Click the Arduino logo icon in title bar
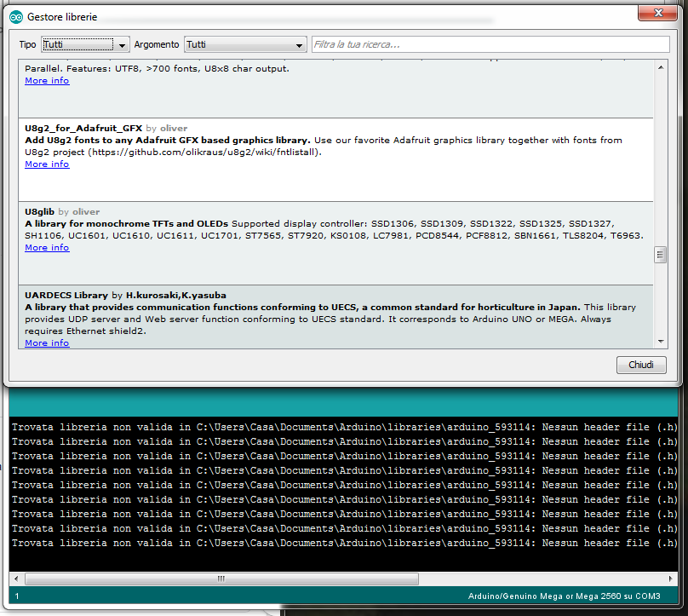688x616 pixels. [16, 17]
